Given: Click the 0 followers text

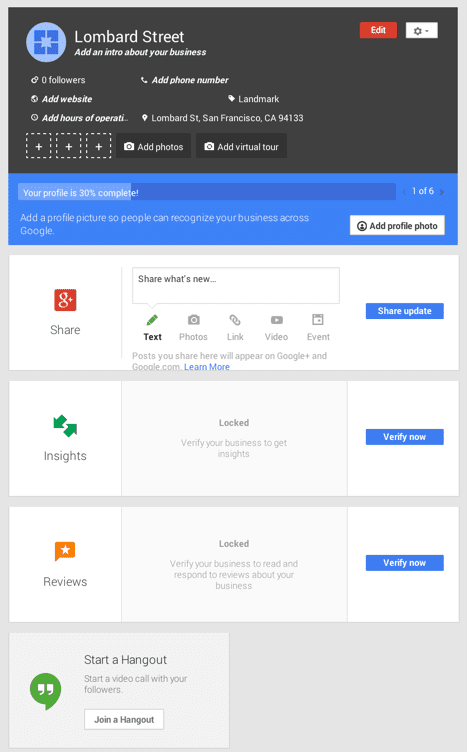Looking at the screenshot, I should pos(63,80).
